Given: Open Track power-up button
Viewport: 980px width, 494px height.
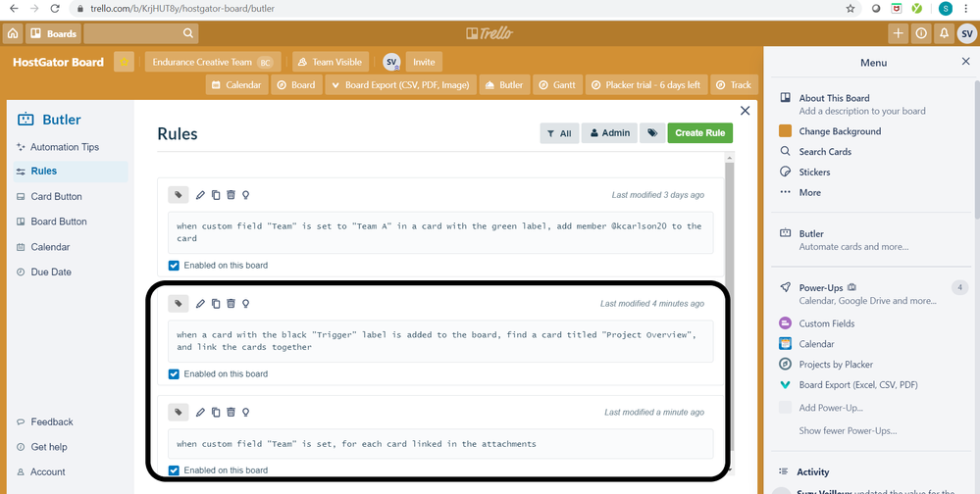Looking at the screenshot, I should [x=735, y=85].
